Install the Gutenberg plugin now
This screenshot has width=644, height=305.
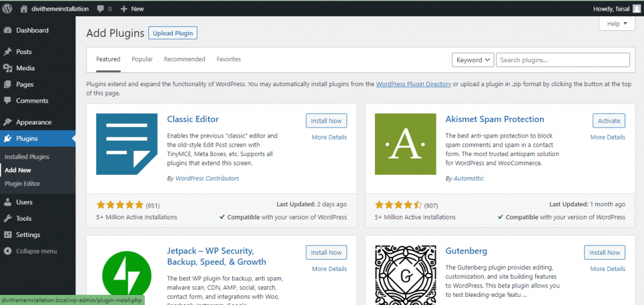click(604, 252)
